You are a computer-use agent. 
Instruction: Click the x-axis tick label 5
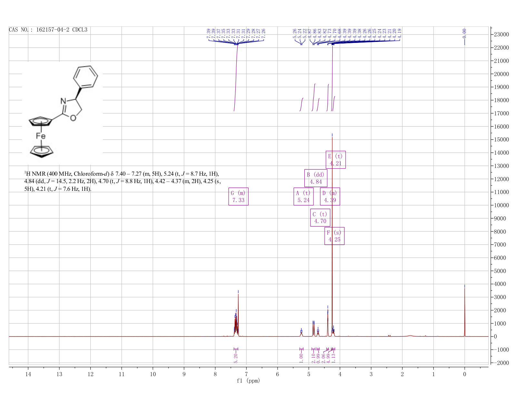pos(309,374)
